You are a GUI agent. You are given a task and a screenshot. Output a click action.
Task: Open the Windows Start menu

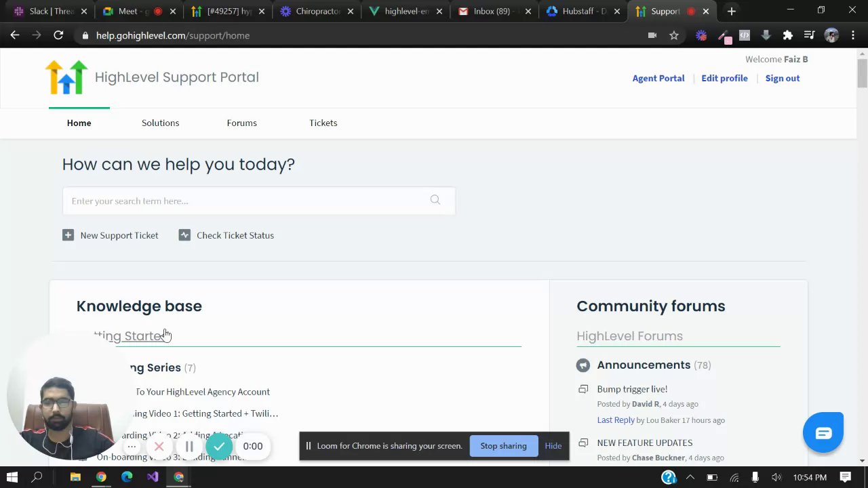coord(12,477)
